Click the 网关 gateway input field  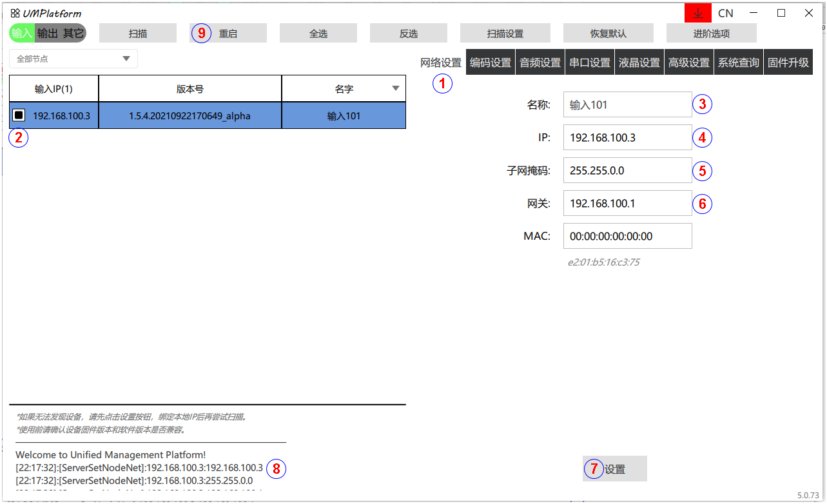pyautogui.click(x=627, y=204)
